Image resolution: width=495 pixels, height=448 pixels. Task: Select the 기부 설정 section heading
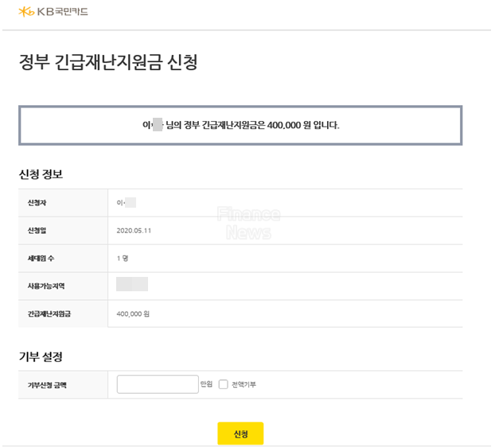click(x=41, y=356)
